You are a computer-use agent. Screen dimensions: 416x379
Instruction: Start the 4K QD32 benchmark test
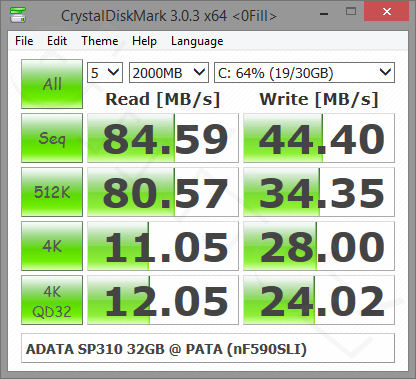(52, 300)
